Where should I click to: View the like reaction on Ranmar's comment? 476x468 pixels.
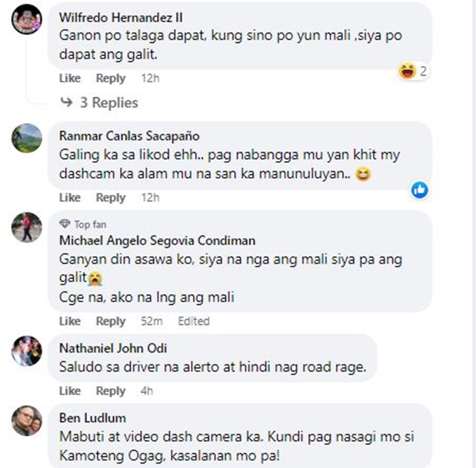420,190
